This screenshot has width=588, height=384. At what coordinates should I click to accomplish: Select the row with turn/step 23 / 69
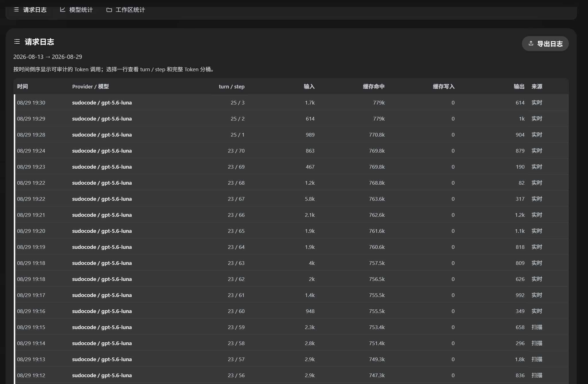(x=291, y=167)
